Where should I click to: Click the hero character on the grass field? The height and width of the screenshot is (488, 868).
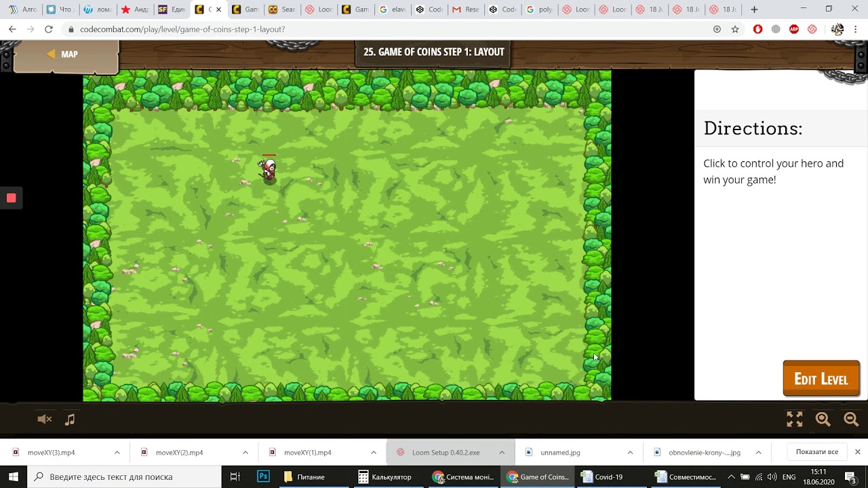[269, 169]
